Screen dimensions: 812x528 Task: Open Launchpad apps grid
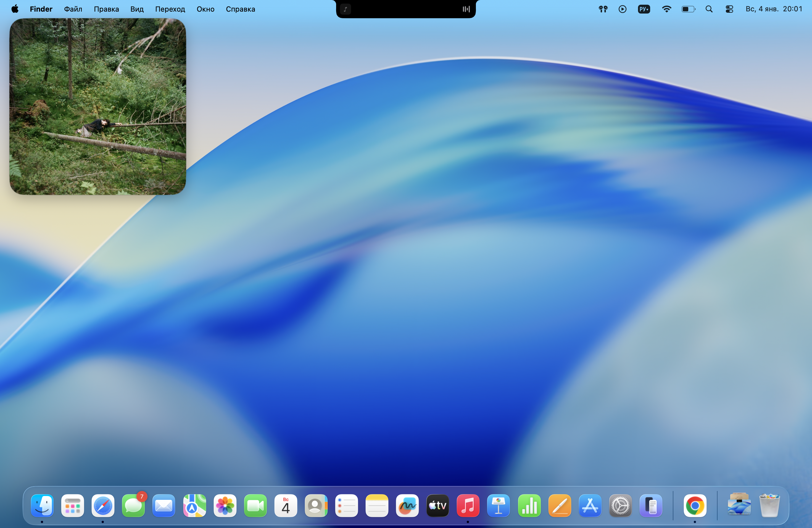click(x=72, y=505)
